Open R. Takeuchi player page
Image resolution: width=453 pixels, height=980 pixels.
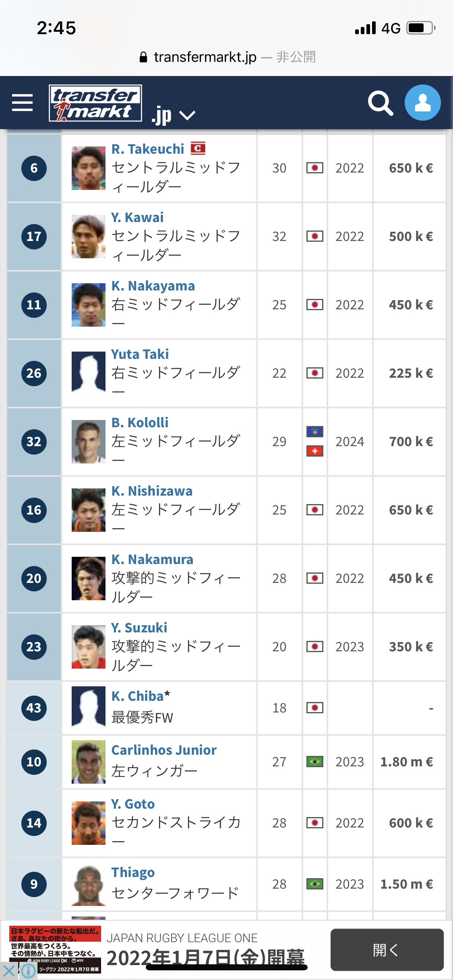click(x=147, y=149)
